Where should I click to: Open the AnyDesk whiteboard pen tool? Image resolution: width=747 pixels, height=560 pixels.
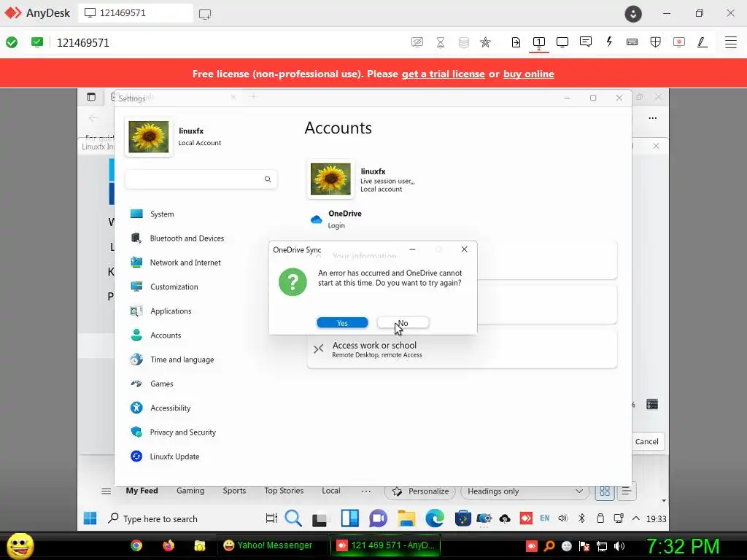pos(703,42)
